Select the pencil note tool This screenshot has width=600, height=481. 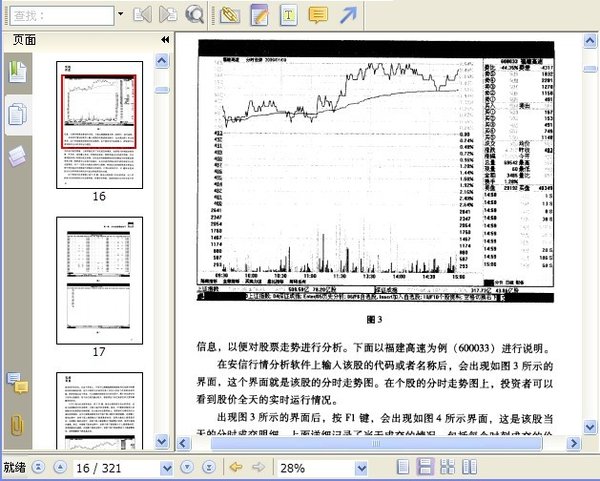[259, 15]
